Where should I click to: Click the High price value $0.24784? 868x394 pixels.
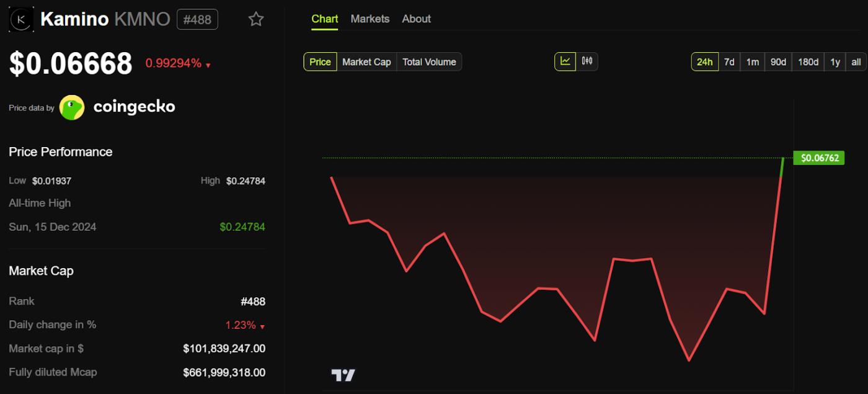(x=246, y=181)
